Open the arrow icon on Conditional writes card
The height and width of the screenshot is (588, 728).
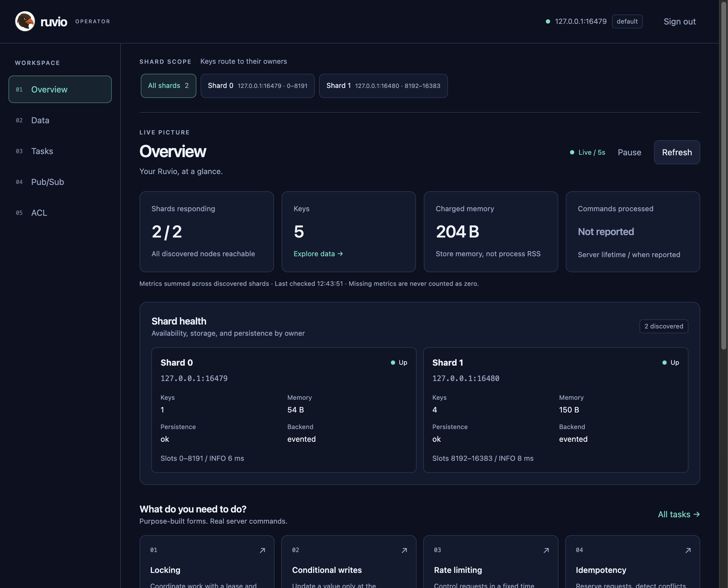404,551
